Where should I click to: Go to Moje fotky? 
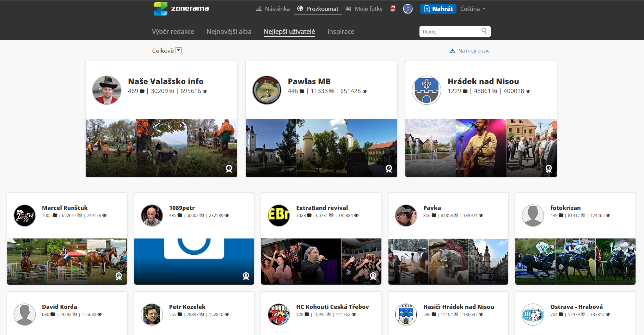(364, 9)
